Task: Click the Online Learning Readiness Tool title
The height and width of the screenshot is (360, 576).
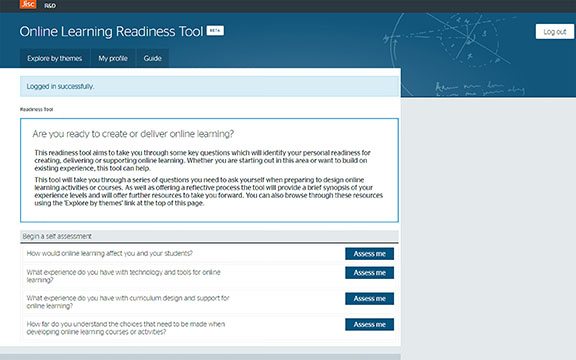Action: click(x=111, y=32)
